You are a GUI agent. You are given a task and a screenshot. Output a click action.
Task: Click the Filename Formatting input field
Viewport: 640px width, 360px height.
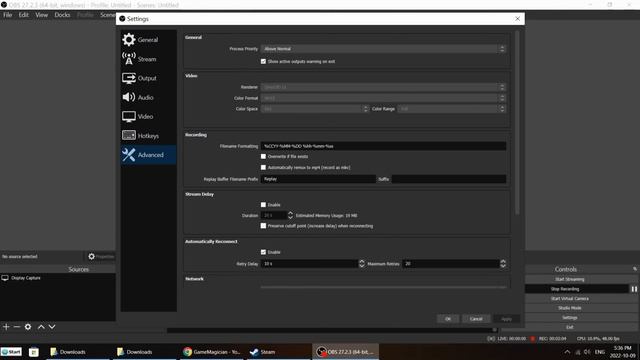point(383,146)
